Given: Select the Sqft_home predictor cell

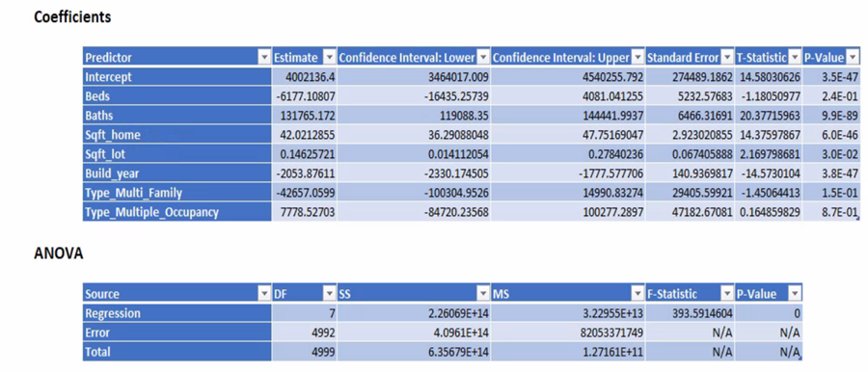Looking at the screenshot, I should tap(177, 135).
